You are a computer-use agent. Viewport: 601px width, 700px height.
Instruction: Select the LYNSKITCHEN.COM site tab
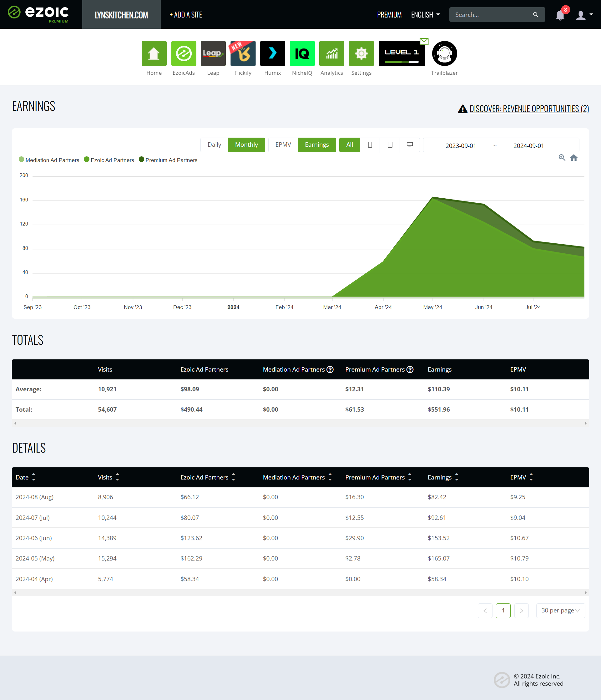pos(121,14)
